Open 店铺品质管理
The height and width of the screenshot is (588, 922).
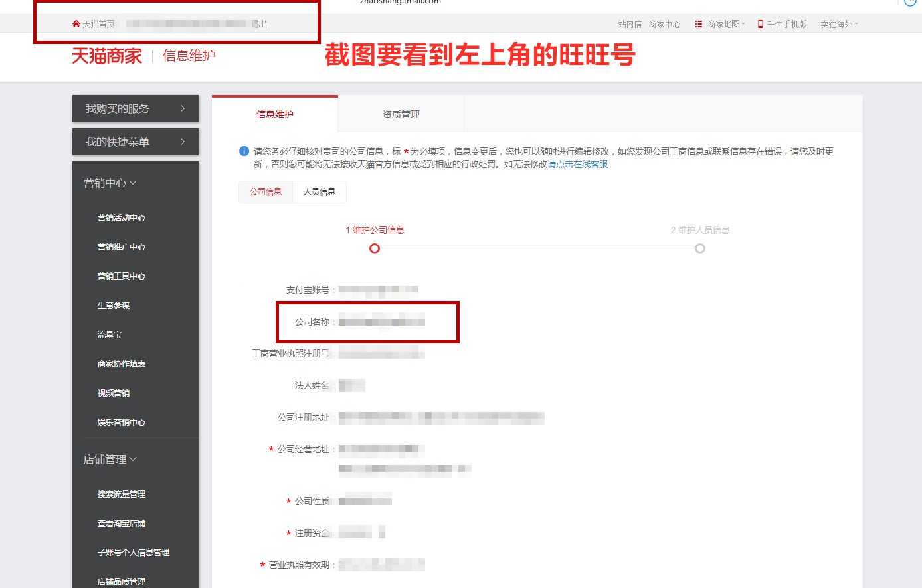122,582
